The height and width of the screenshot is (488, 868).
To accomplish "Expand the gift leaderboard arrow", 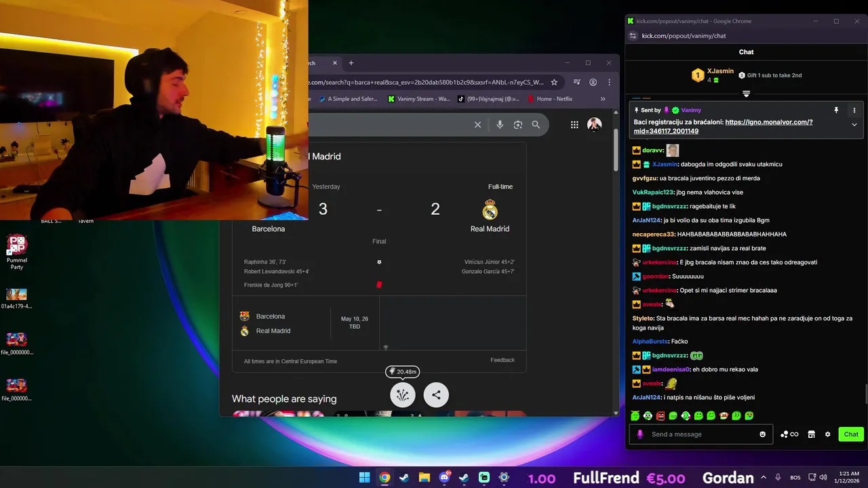I will tap(746, 94).
